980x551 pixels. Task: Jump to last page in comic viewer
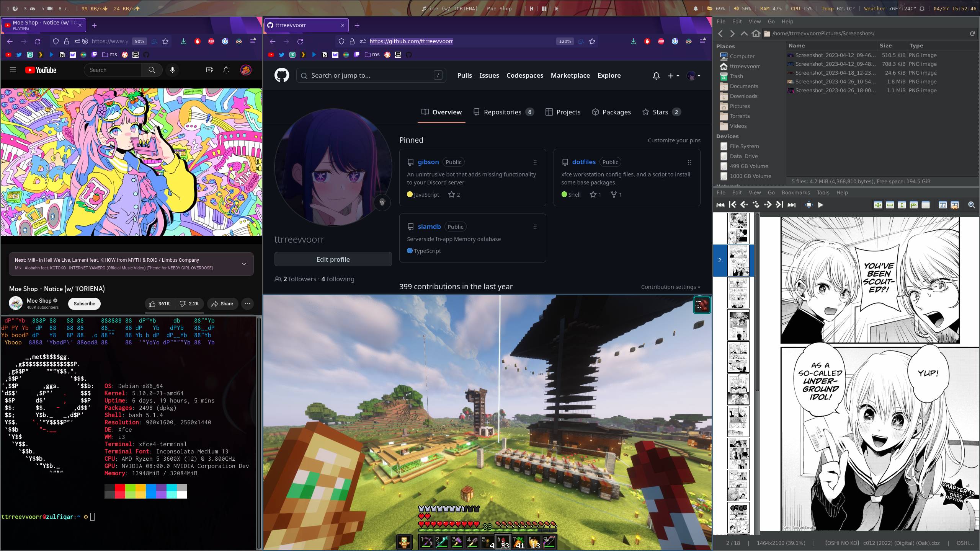[779, 205]
